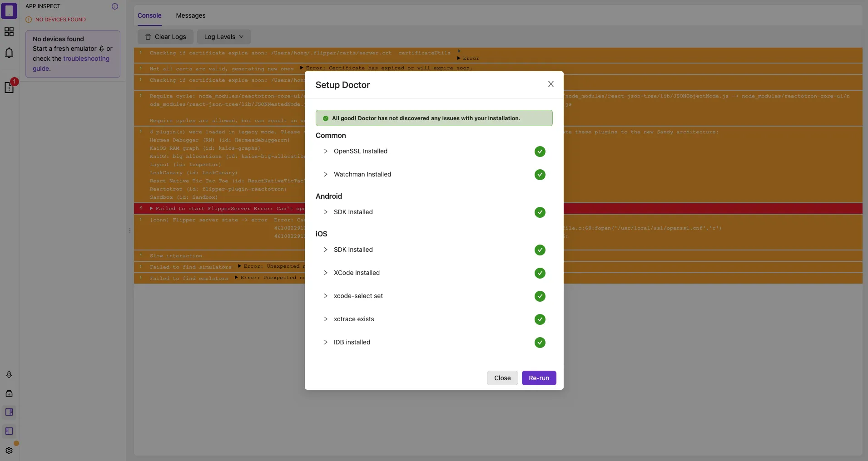Expand the Android SDK Installed item
Image resolution: width=868 pixels, height=461 pixels.
326,212
